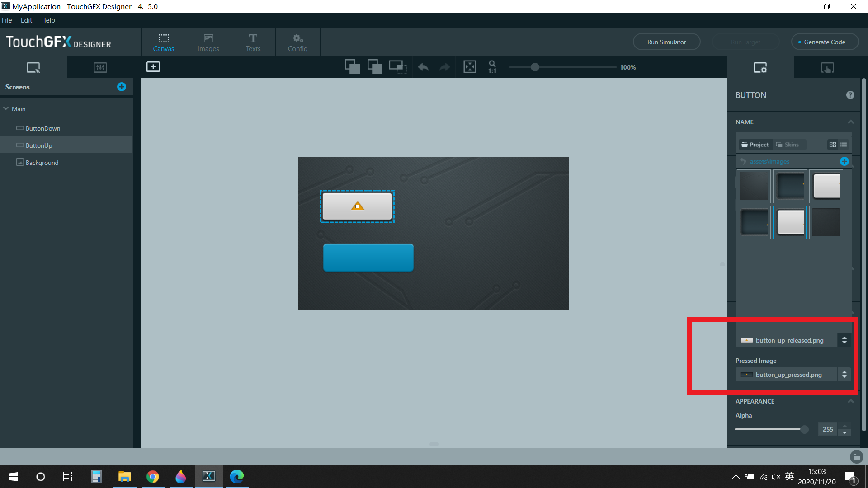This screenshot has height=488, width=868.
Task: Click the fit to screen icon
Action: [x=470, y=67]
